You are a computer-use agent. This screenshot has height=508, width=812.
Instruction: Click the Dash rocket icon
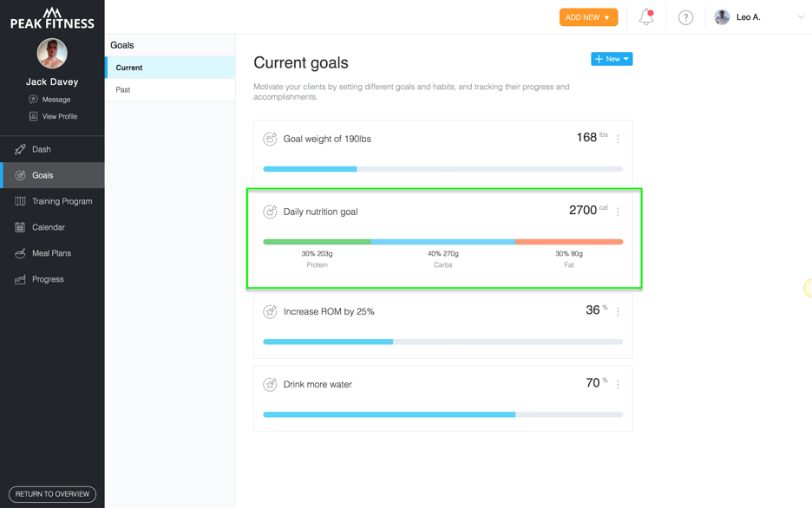click(x=20, y=149)
